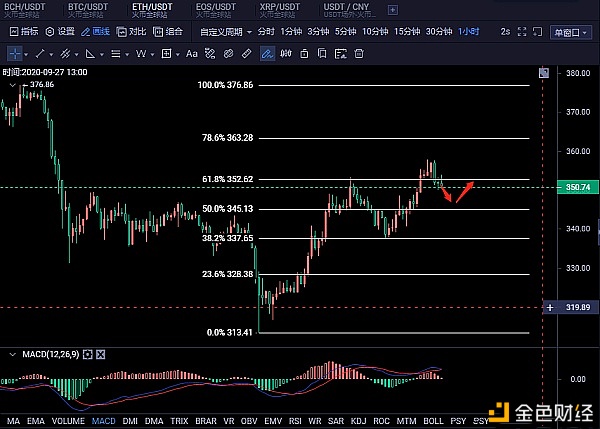Screen dimensions: 600x429
Task: Toggle the active MACD indicator
Action: (x=104, y=421)
